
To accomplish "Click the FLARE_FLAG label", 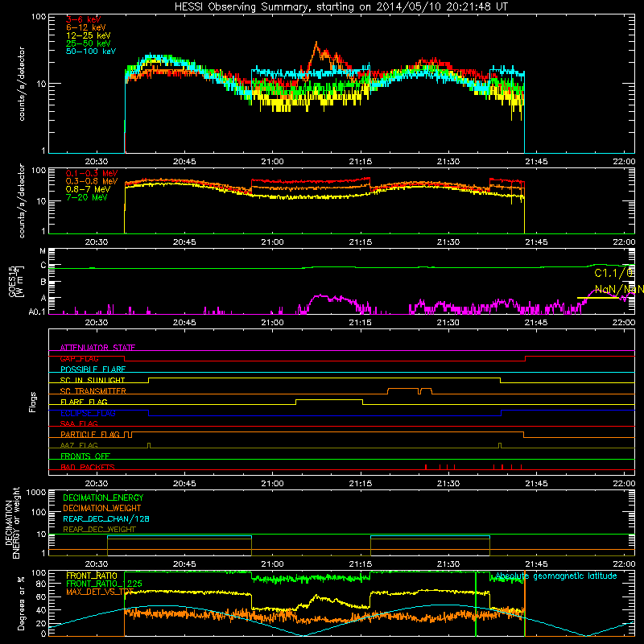I will (84, 402).
